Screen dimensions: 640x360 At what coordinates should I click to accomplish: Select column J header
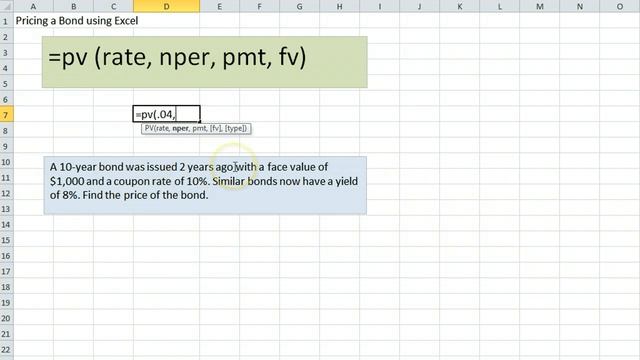click(420, 6)
